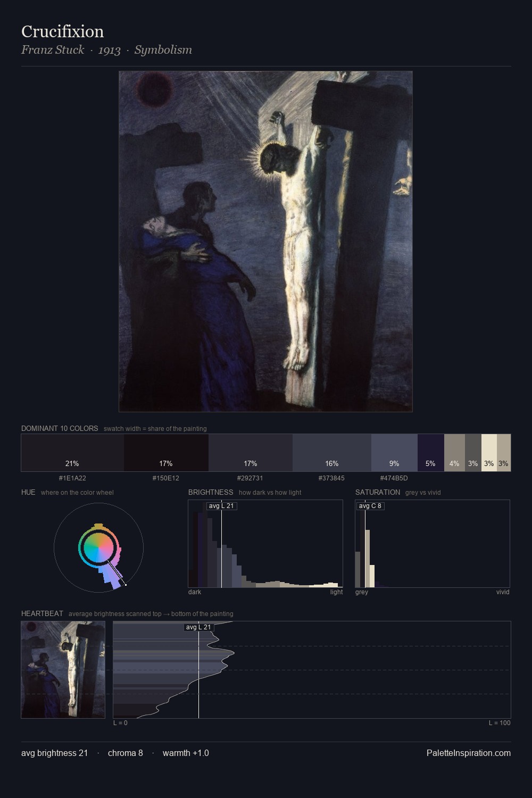
Task: Click the 'L = 0' axis label
Action: coord(120,723)
